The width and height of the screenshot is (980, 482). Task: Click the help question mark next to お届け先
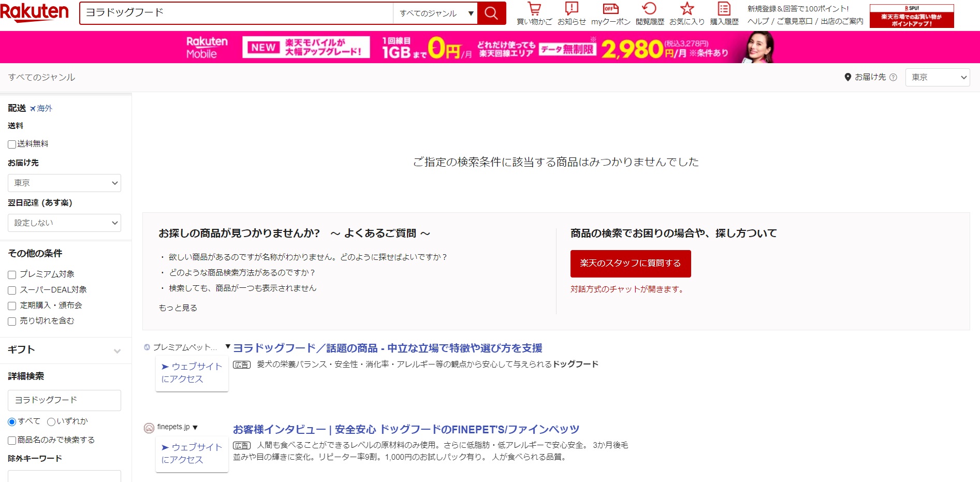pyautogui.click(x=893, y=77)
